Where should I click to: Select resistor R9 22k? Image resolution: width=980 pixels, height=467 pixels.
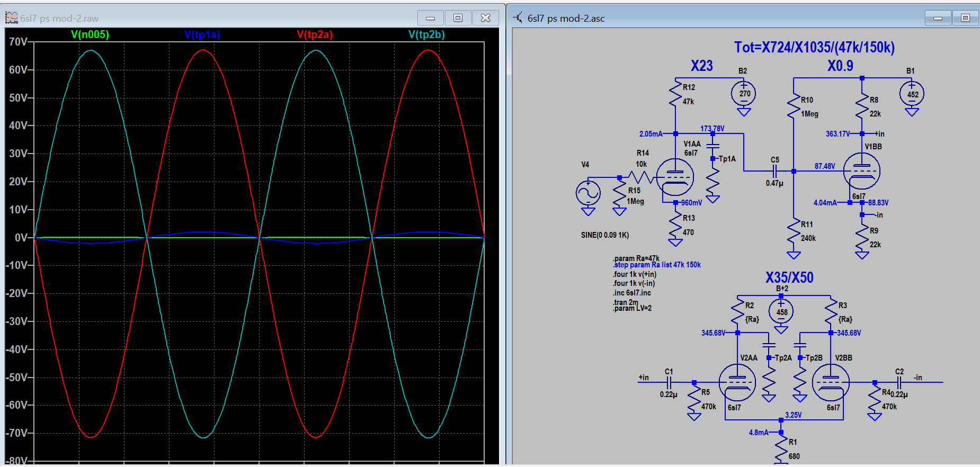(x=862, y=238)
